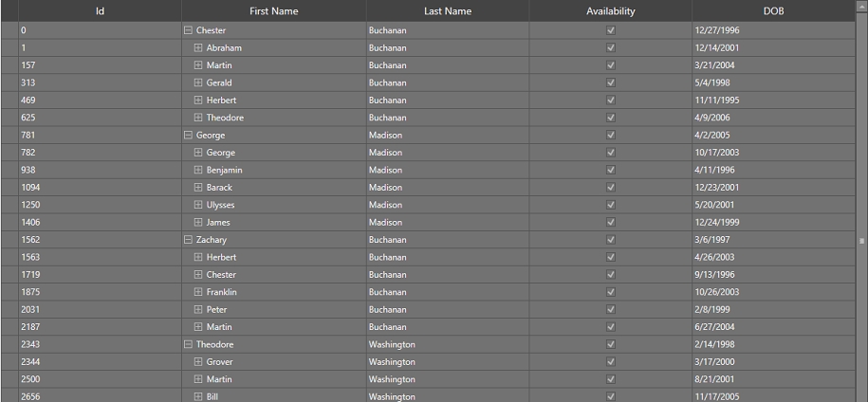Expand the Franklin Buchanan row
868x402 pixels.
click(x=198, y=292)
